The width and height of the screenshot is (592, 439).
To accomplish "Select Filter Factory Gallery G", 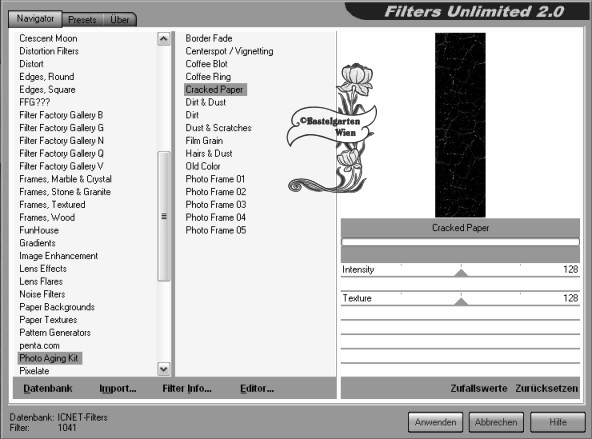I will pyautogui.click(x=61, y=128).
